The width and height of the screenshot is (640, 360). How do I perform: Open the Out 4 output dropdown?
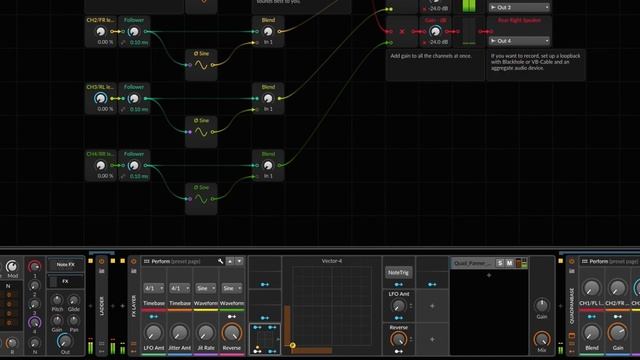coord(520,41)
